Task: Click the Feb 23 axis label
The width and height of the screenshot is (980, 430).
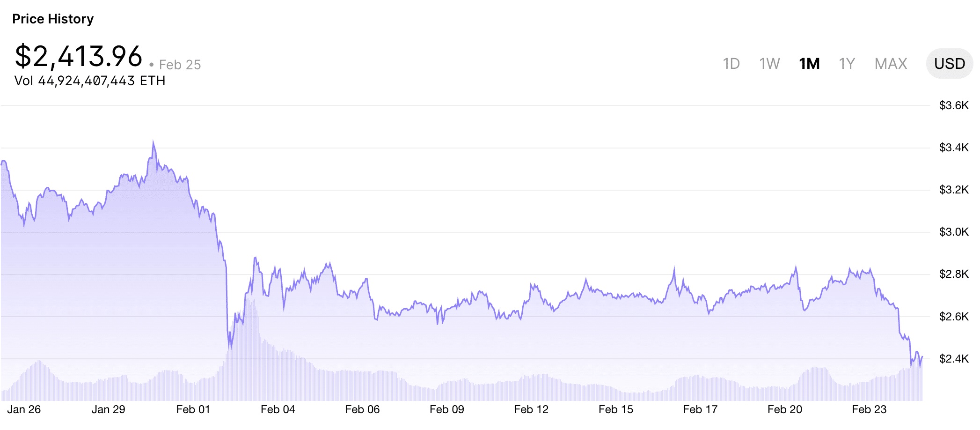Action: [x=869, y=409]
